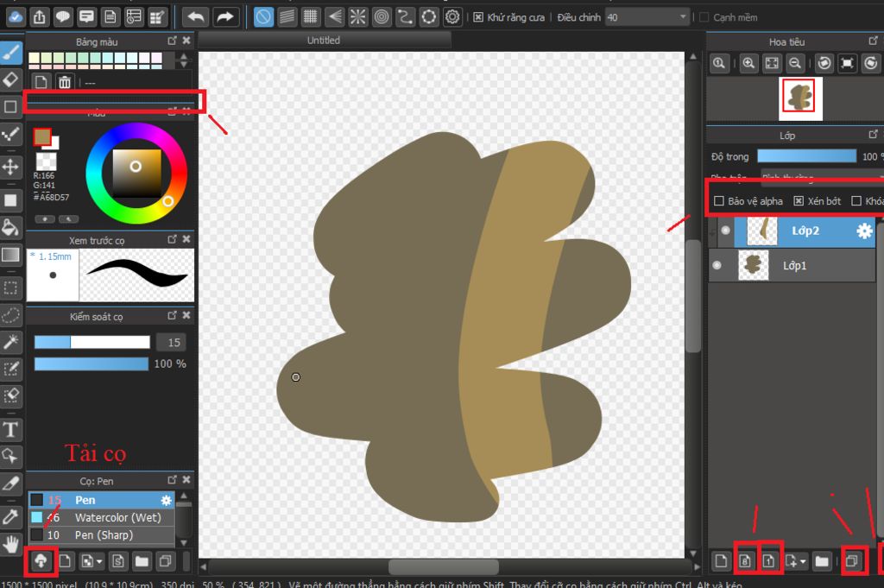Select the Gradient tool
The width and height of the screenshot is (884, 588).
pos(10,255)
